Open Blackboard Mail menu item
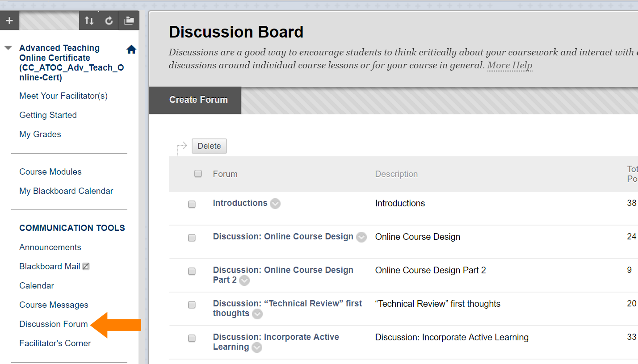Viewport: 638px width, 364px height. (50, 267)
